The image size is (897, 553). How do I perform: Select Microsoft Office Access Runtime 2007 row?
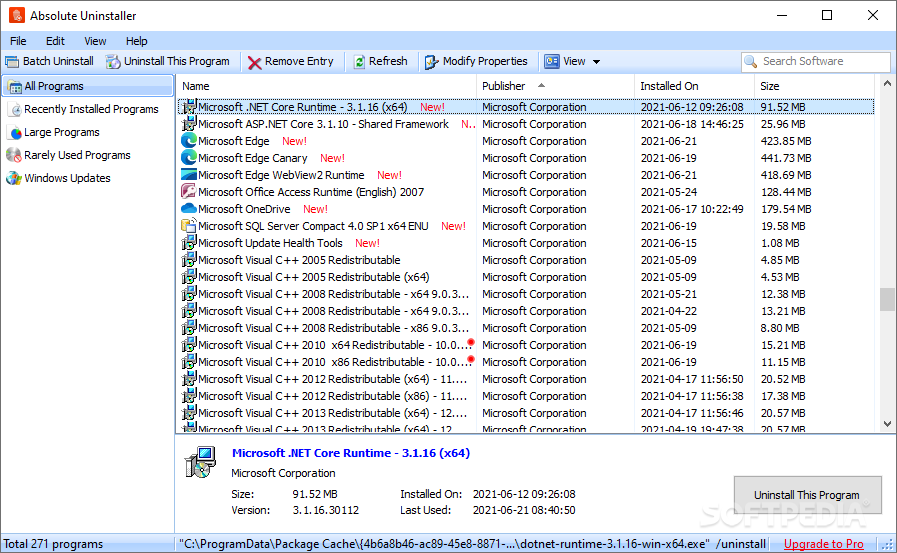[x=526, y=192]
